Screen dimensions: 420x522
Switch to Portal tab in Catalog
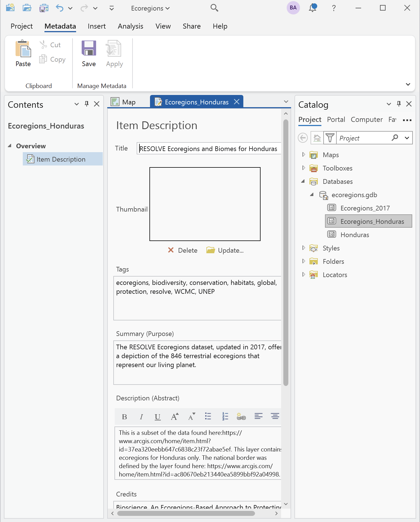point(336,120)
